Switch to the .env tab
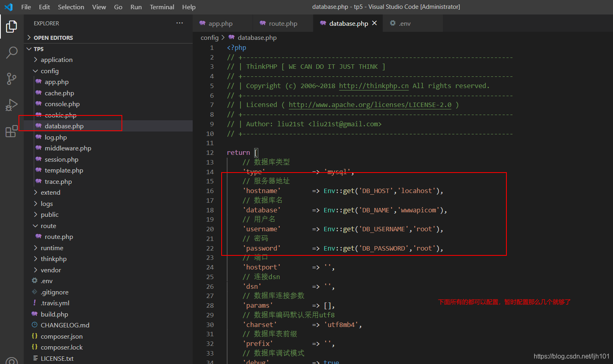Screen dimensions: 613x364 point(413,23)
